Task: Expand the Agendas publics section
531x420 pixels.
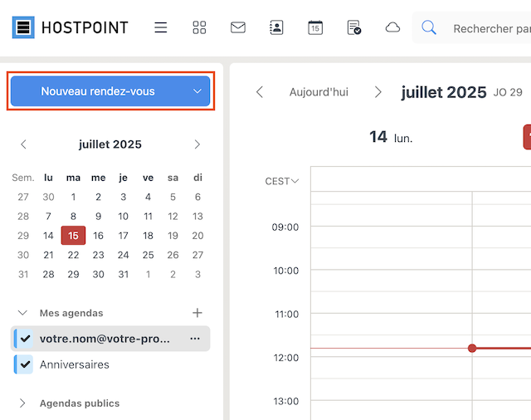Action: 22,403
